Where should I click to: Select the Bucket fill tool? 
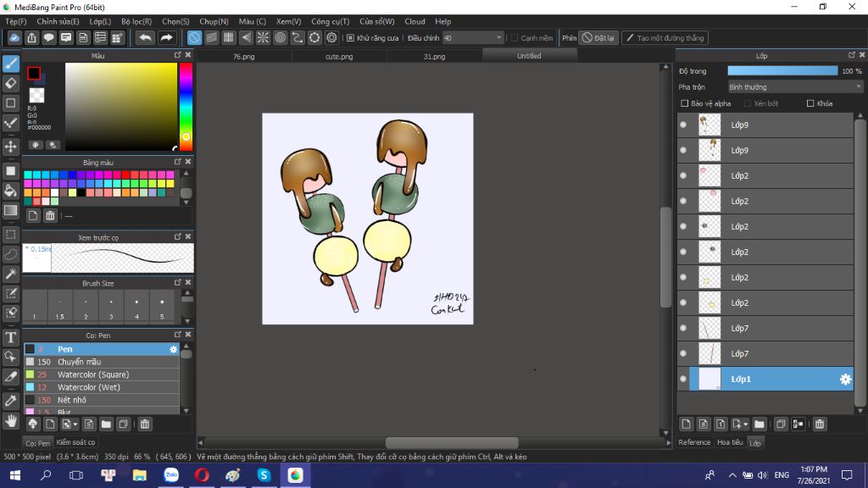pyautogui.click(x=11, y=191)
